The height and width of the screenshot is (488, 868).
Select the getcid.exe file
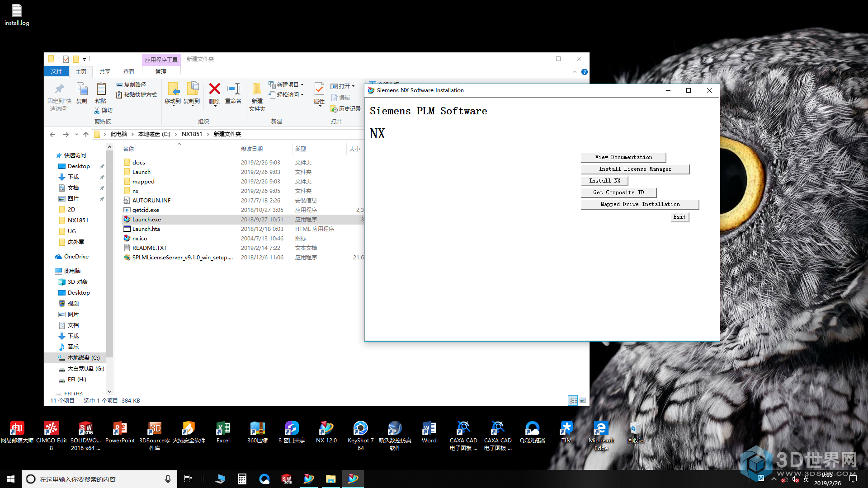click(x=146, y=210)
